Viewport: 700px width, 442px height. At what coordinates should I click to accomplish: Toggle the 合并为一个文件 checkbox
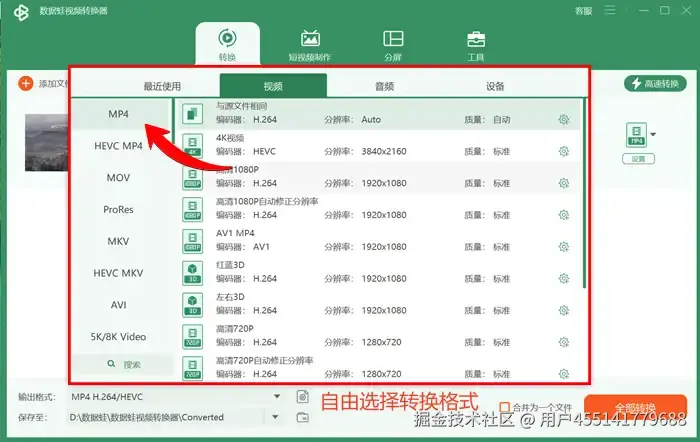point(504,407)
